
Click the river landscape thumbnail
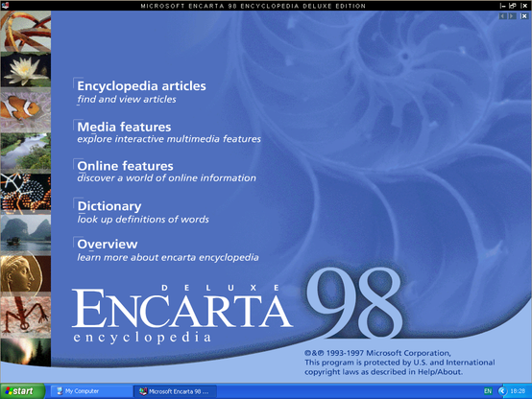pyautogui.click(x=26, y=152)
